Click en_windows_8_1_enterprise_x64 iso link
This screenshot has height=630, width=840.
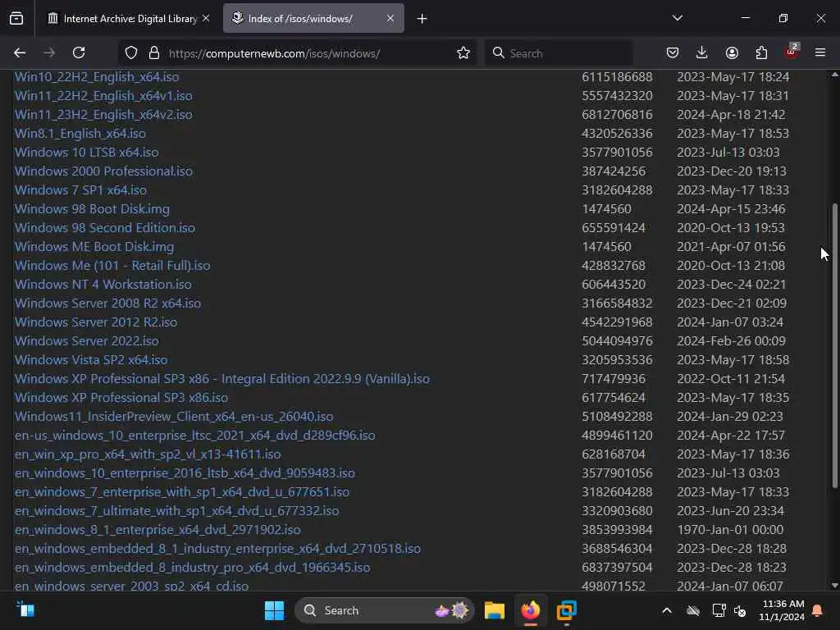coord(157,529)
